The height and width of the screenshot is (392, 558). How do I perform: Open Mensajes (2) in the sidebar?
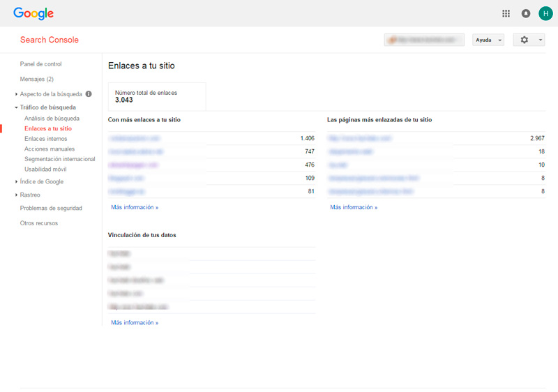tap(36, 79)
